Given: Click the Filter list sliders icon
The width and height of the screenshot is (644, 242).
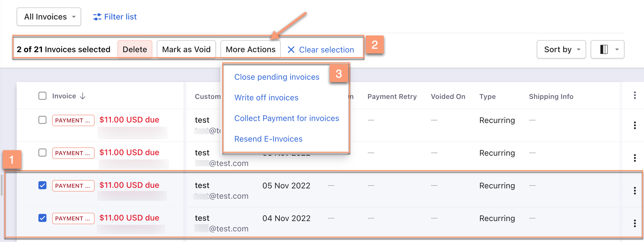Looking at the screenshot, I should click(x=97, y=17).
